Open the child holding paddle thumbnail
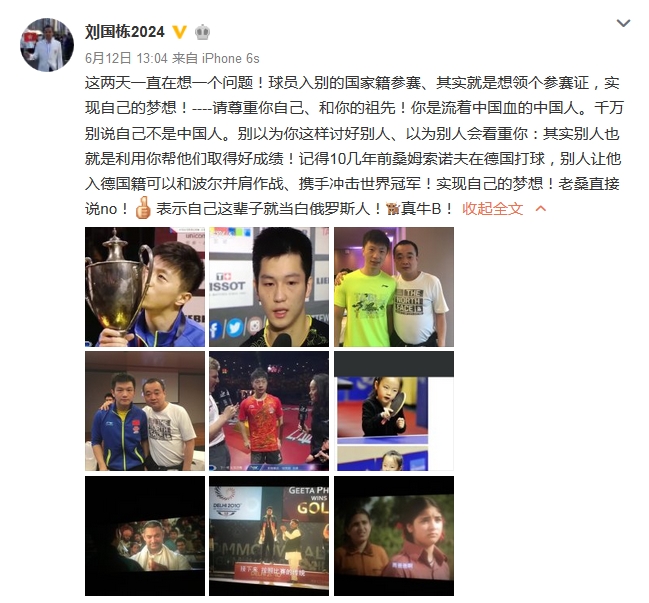This screenshot has width=649, height=603. coord(394,411)
